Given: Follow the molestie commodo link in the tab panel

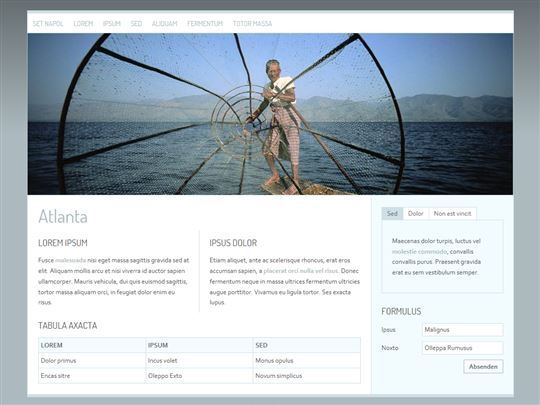Looking at the screenshot, I should [419, 252].
